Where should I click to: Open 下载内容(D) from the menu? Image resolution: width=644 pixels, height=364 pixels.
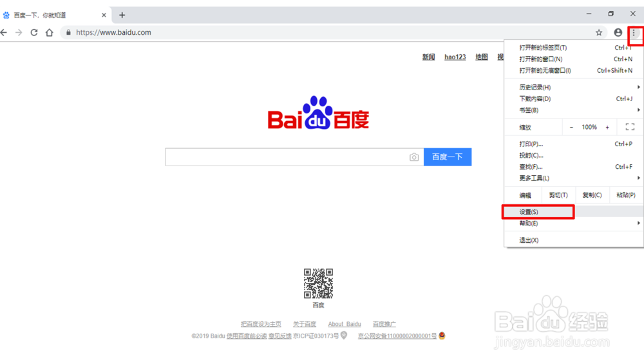574,99
